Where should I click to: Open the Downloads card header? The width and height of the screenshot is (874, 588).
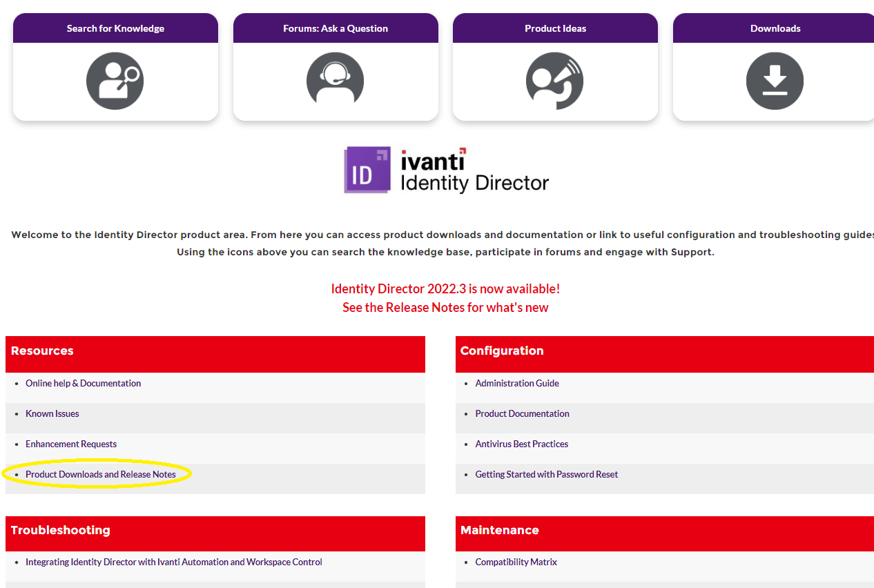point(775,28)
